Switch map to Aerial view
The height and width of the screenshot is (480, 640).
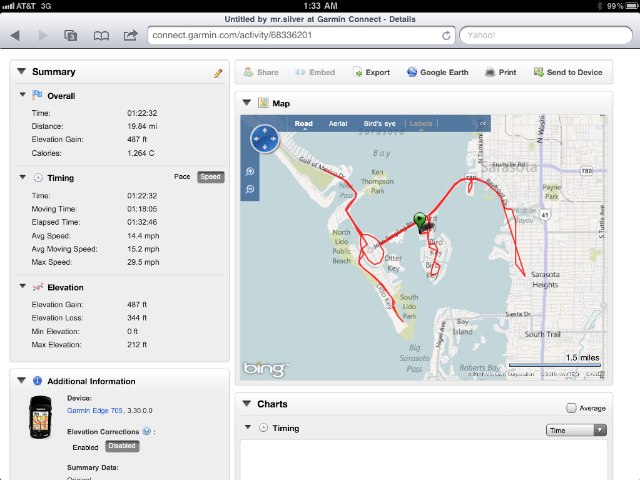[338, 124]
